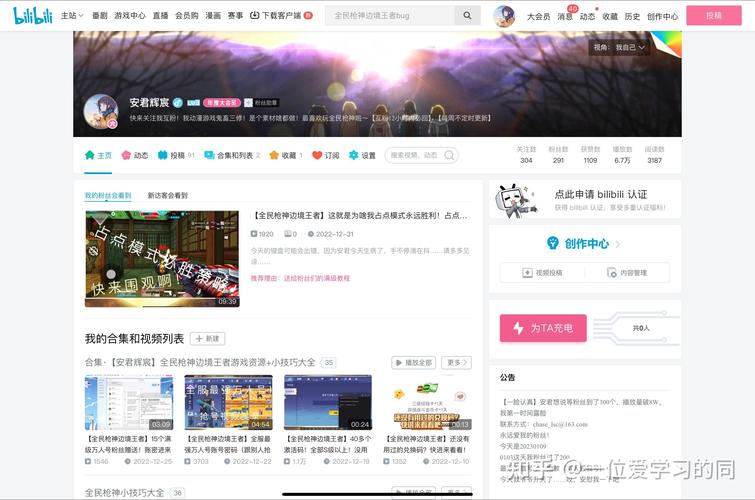Switch to the 投稿 tab
Viewport: 755px width, 500px height.
tap(176, 155)
